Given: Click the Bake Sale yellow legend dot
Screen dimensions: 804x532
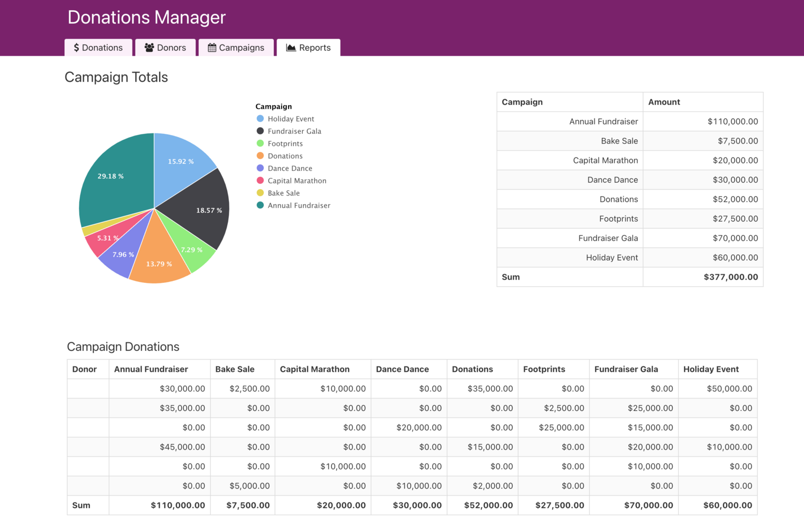Looking at the screenshot, I should point(260,193).
